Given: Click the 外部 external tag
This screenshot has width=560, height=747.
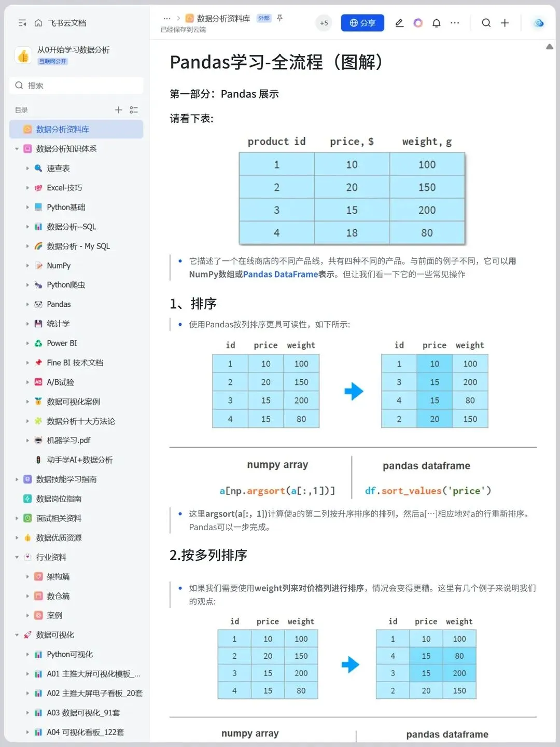Looking at the screenshot, I should point(264,18).
